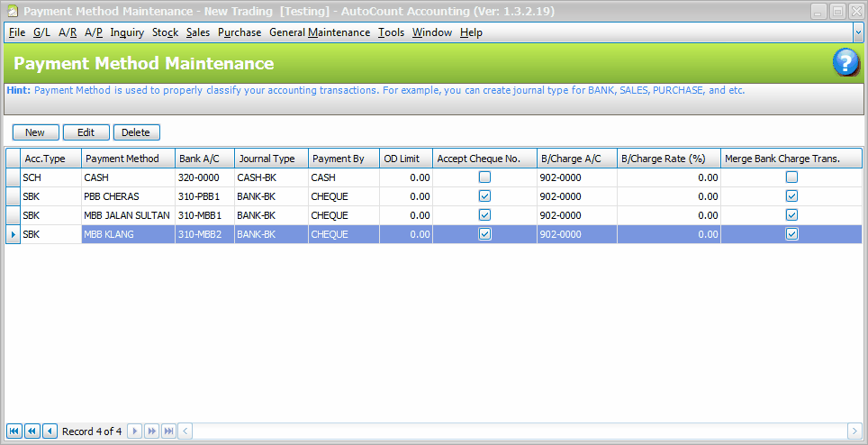Click the horizontal scrollbar left arrow
Viewport: 868px width, 445px height.
[x=185, y=431]
